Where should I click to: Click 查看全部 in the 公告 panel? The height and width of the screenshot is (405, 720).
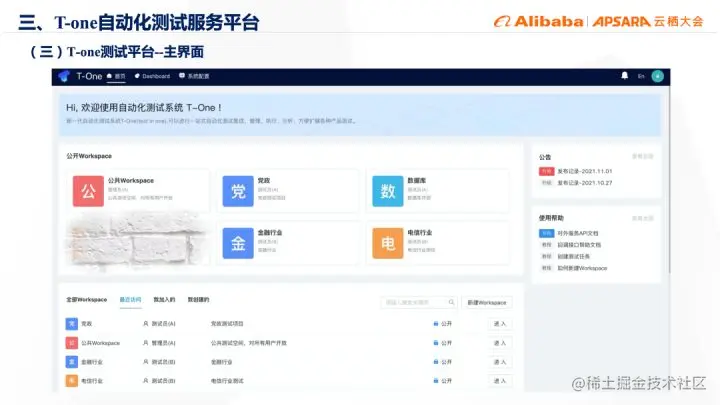click(x=642, y=157)
